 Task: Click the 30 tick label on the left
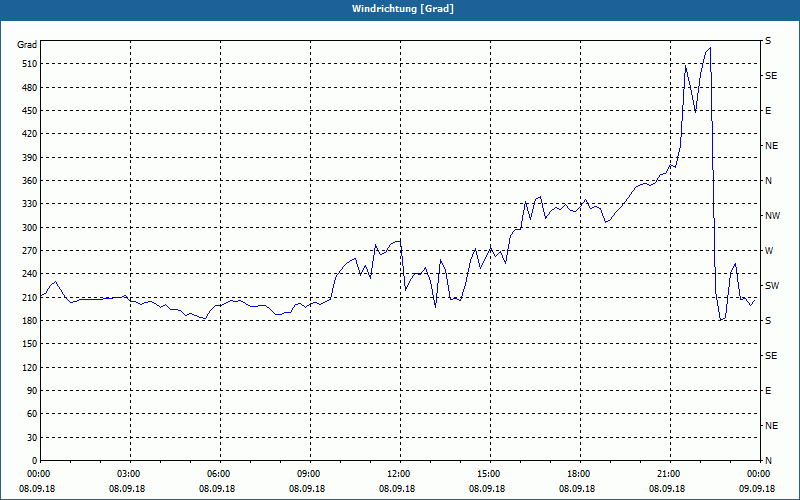coord(31,437)
